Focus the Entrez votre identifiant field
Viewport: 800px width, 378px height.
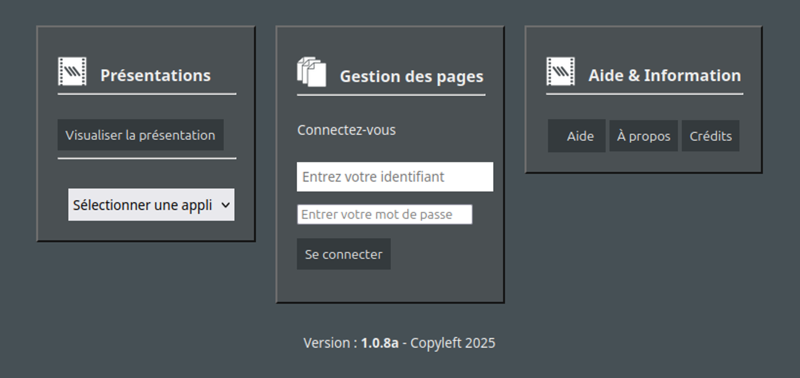[x=395, y=177]
